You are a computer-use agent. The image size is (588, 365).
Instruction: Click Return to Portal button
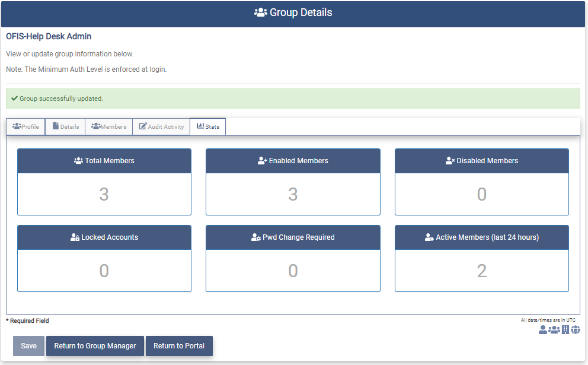point(179,346)
